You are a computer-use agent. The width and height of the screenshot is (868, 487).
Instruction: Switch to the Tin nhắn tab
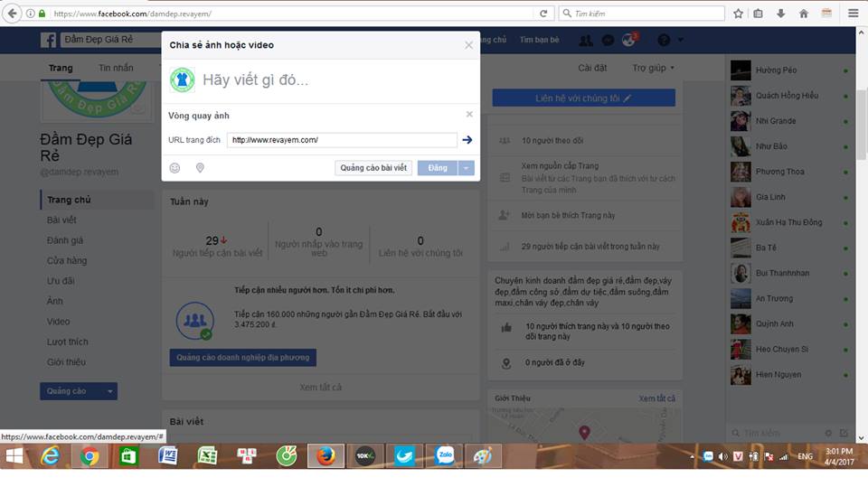(x=116, y=68)
